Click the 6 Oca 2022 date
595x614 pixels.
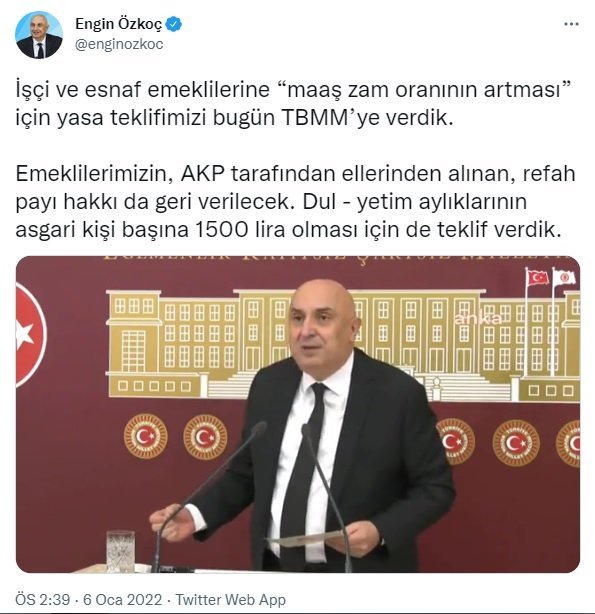coord(122,600)
